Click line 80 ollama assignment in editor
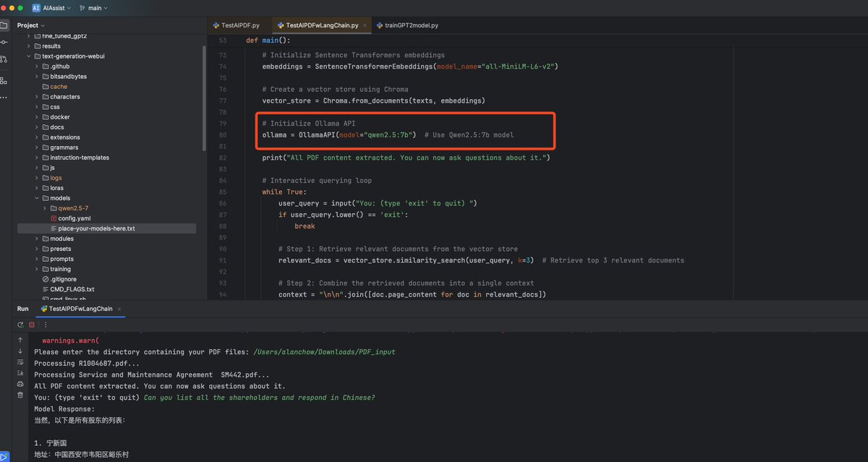Screen dimensions: 868x462 tap(388, 134)
